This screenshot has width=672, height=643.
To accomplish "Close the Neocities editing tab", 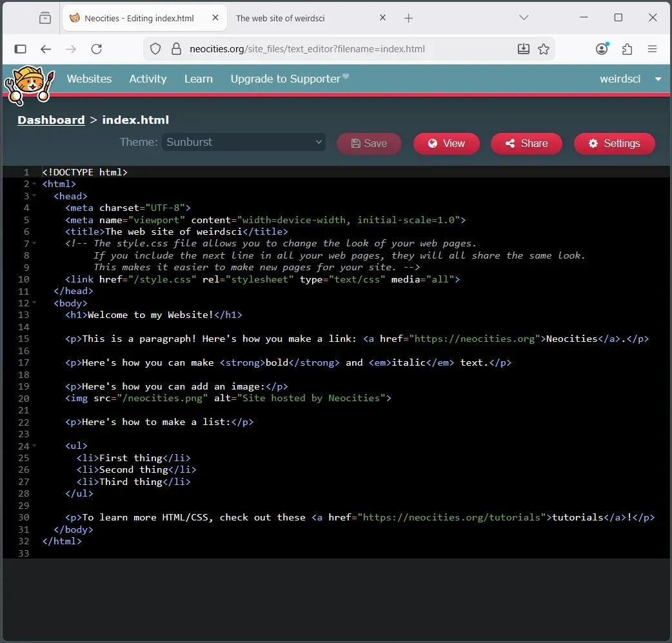I will (215, 17).
